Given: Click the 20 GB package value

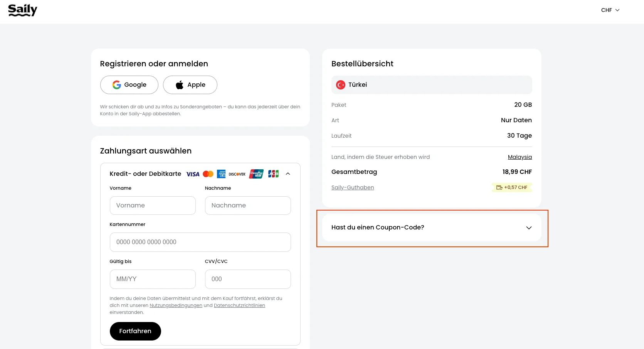Looking at the screenshot, I should [x=523, y=105].
